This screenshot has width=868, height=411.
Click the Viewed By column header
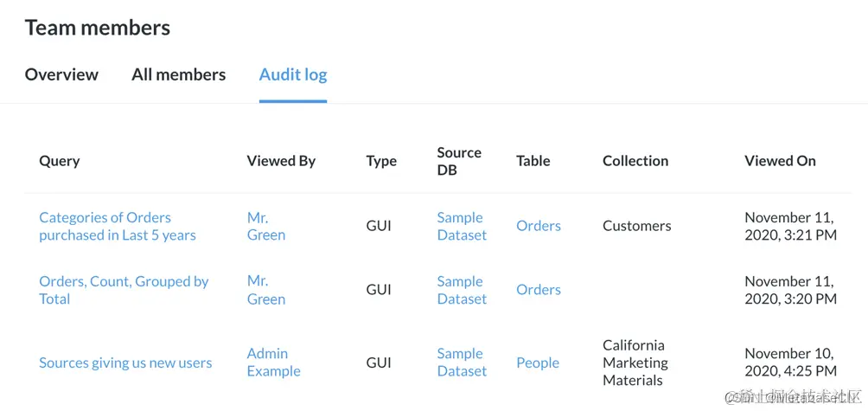[281, 161]
